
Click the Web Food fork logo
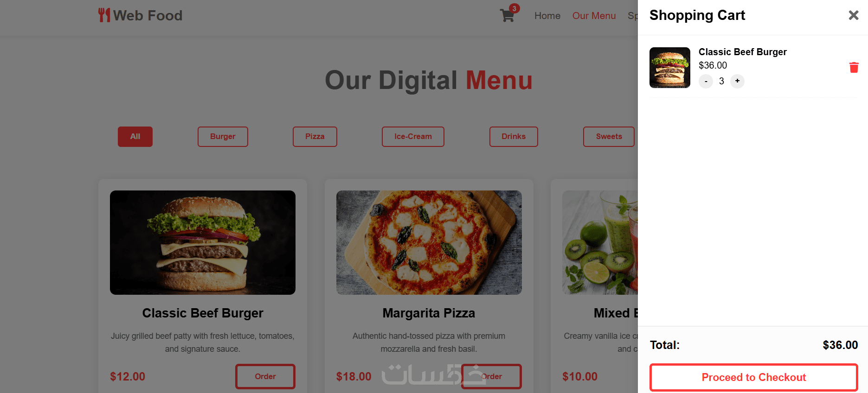[104, 15]
